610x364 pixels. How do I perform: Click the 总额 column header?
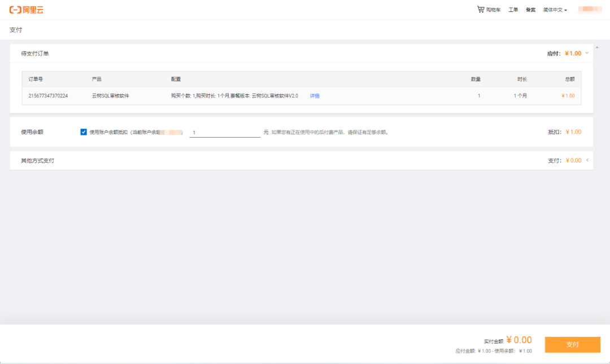click(570, 79)
